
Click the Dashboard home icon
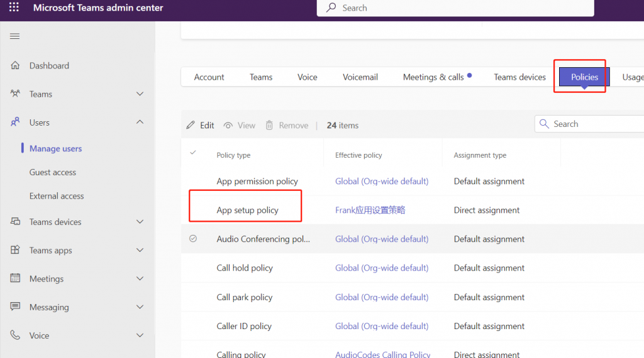(15, 65)
